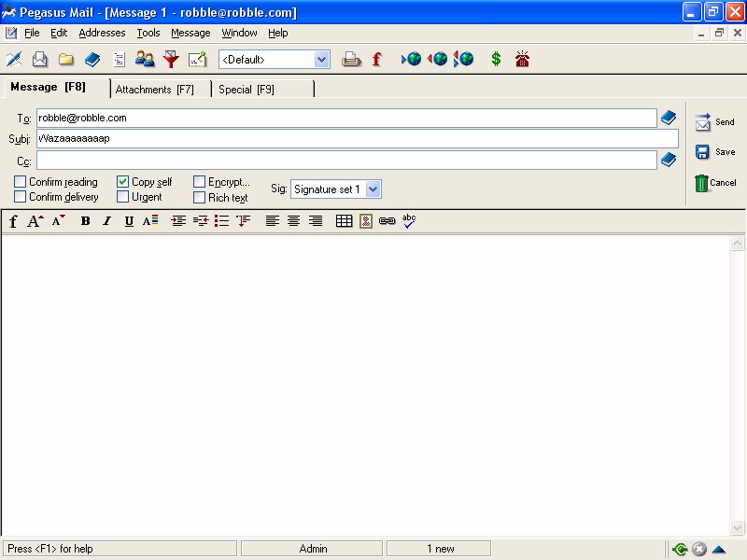Click the decrease indent icon

pos(201,221)
